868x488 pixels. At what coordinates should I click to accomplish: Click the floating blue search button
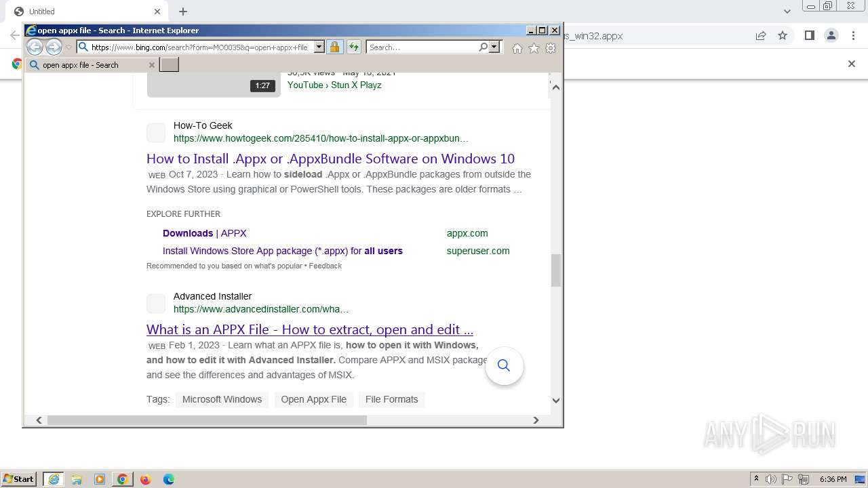pos(504,365)
